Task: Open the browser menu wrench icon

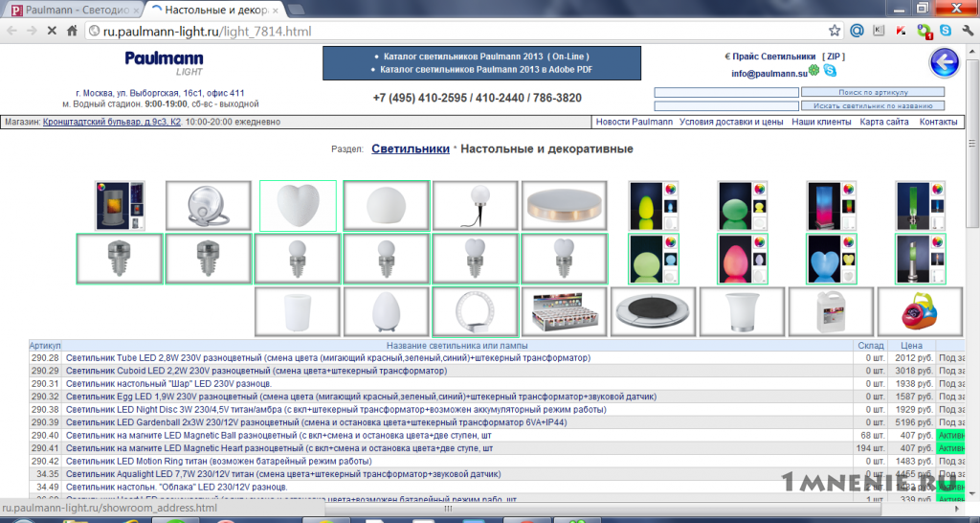Action: click(x=969, y=30)
